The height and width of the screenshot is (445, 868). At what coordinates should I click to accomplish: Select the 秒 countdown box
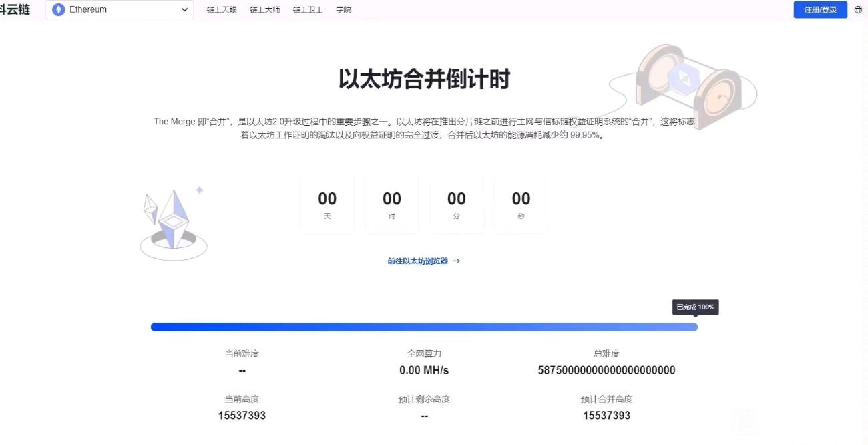click(521, 204)
